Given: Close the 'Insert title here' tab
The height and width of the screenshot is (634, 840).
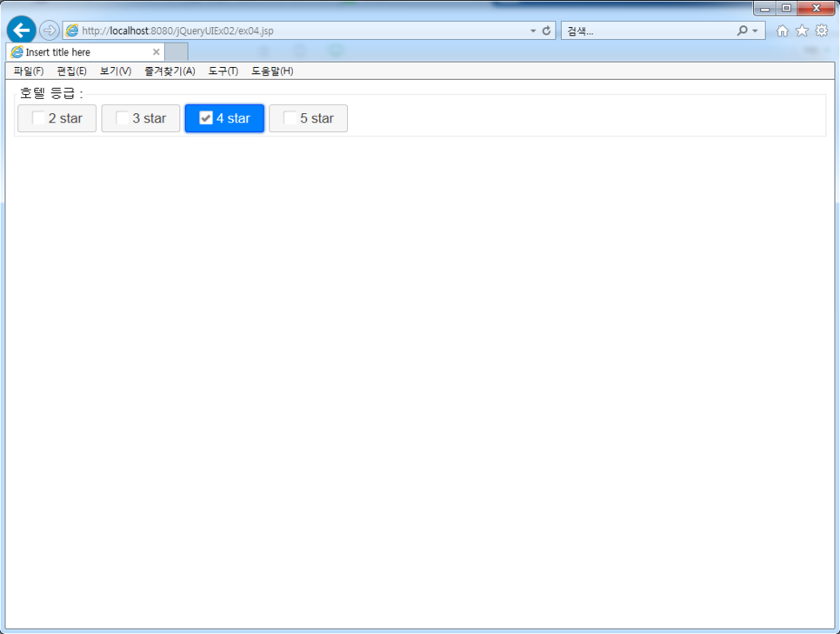Looking at the screenshot, I should [156, 52].
